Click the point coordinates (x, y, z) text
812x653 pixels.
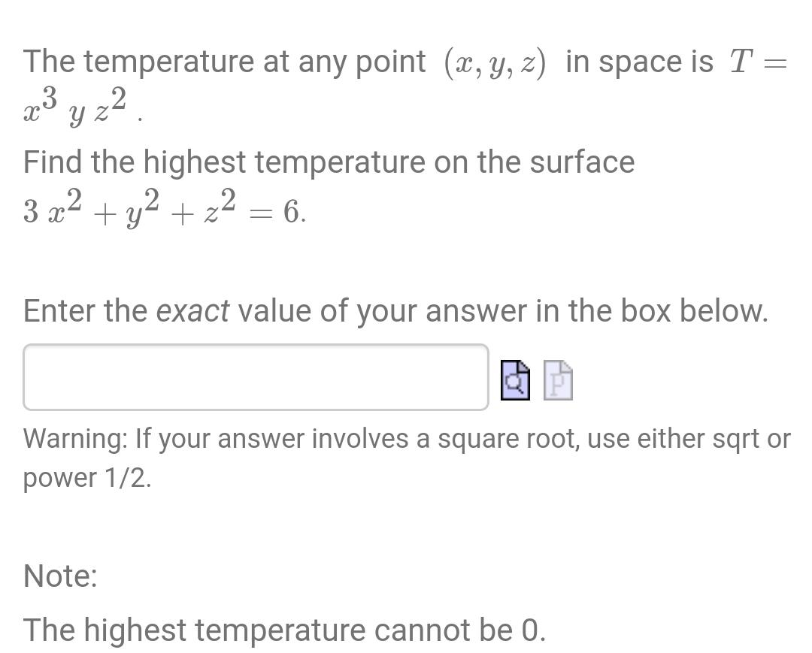coord(491,60)
